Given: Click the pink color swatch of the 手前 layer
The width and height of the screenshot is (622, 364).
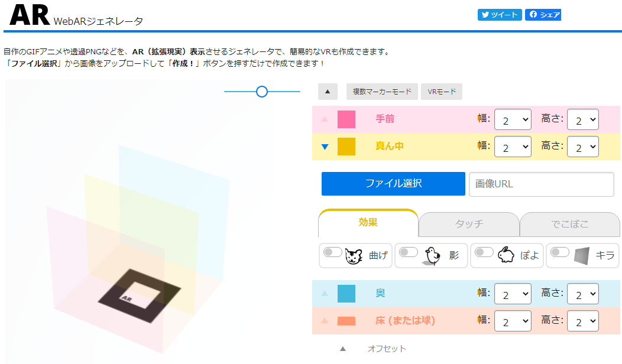Looking at the screenshot, I should tap(346, 119).
